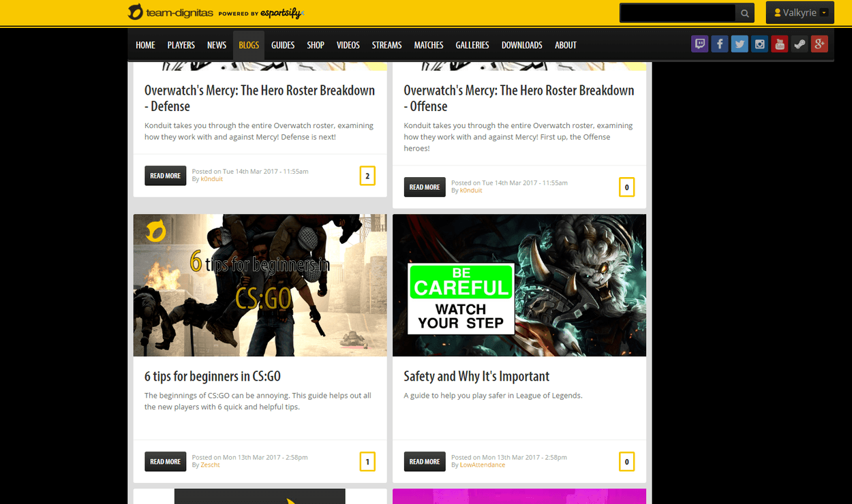Image resolution: width=852 pixels, height=504 pixels.
Task: Click Read More for Mercy Defense post
Action: (x=166, y=176)
